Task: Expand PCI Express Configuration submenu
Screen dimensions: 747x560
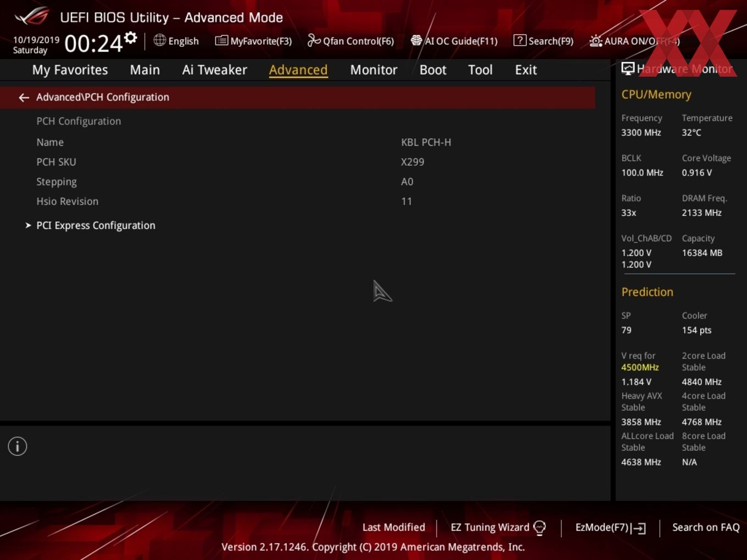Action: (96, 226)
